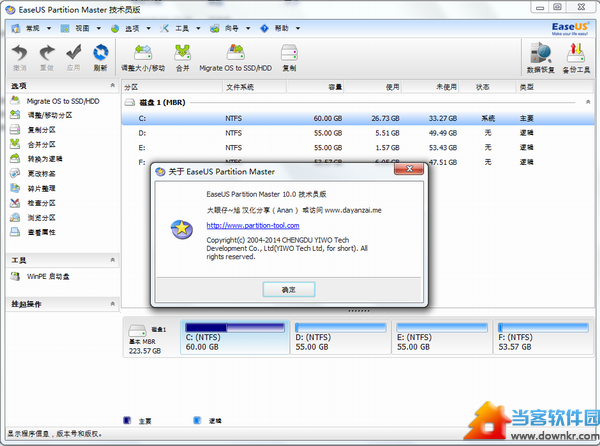Image resolution: width=600 pixels, height=446 pixels.
Task: Choose 转换为逻辑 in the sidebar
Action: click(x=45, y=159)
